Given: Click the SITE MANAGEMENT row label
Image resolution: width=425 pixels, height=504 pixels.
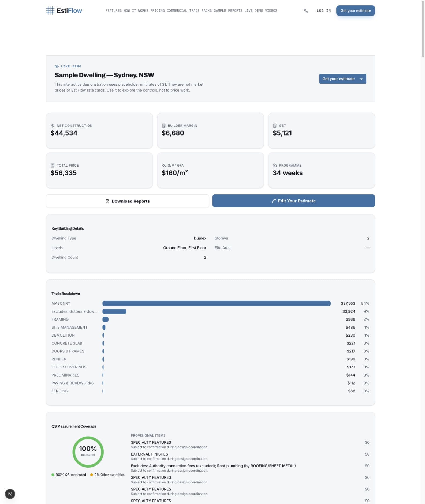Looking at the screenshot, I should pos(69,327).
